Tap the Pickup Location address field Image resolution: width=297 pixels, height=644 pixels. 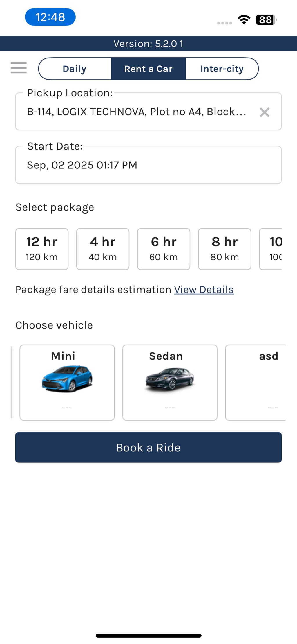(136, 112)
